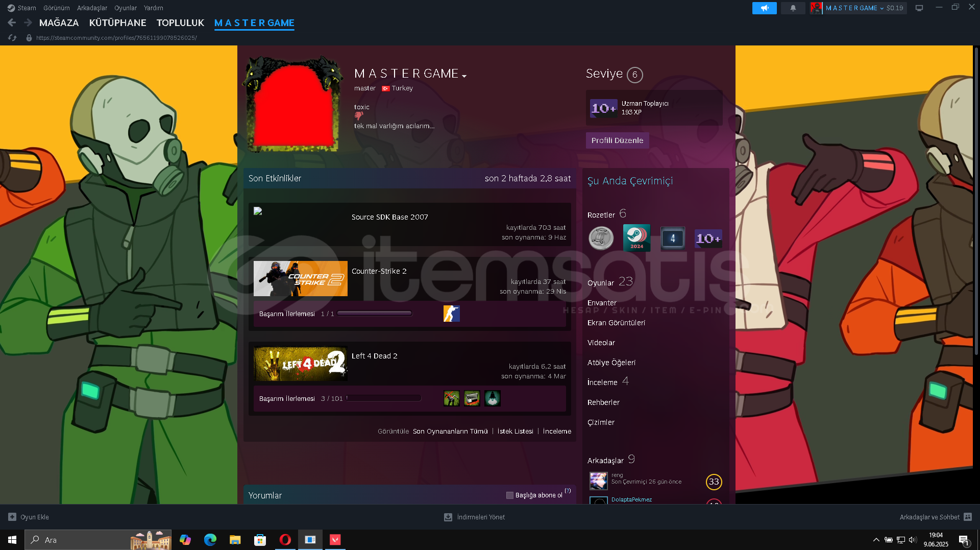980x550 pixels.
Task: Click the Counter-Strike 2 achievement icon
Action: pos(451,314)
